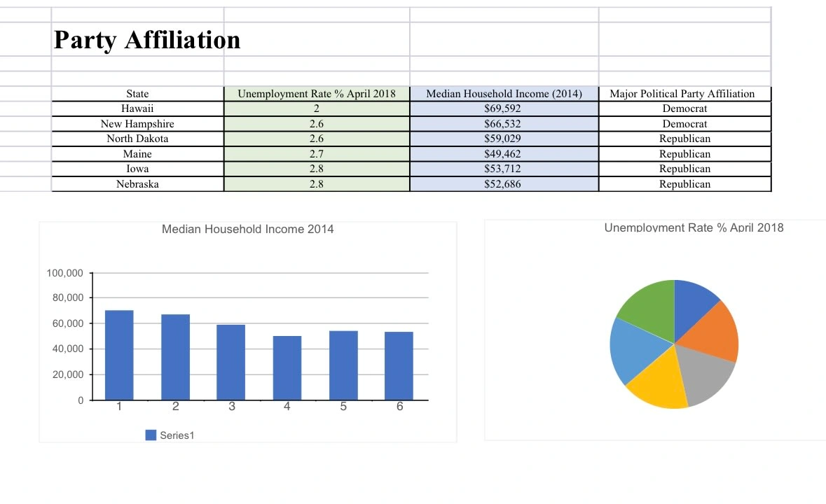Select the Unemployment Rate % April 2018 chart title
826x504 pixels.
point(694,227)
